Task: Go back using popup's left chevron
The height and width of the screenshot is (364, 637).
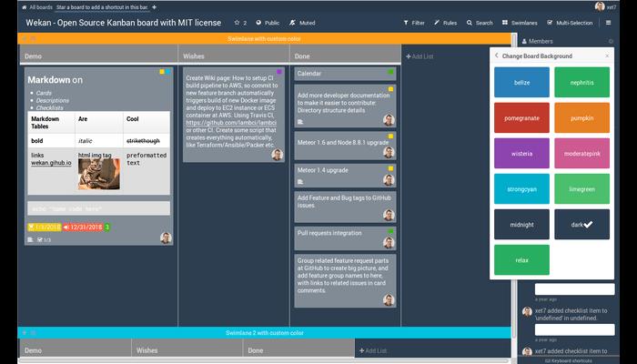Action: 496,56
